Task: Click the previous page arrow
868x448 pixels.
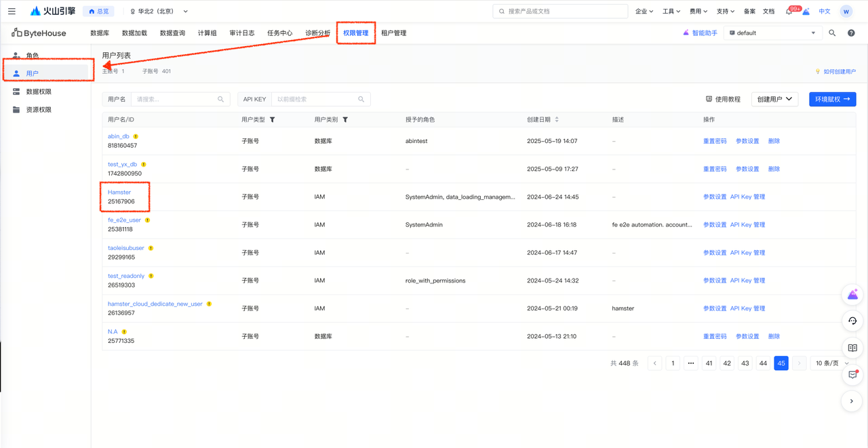Action: click(x=655, y=363)
